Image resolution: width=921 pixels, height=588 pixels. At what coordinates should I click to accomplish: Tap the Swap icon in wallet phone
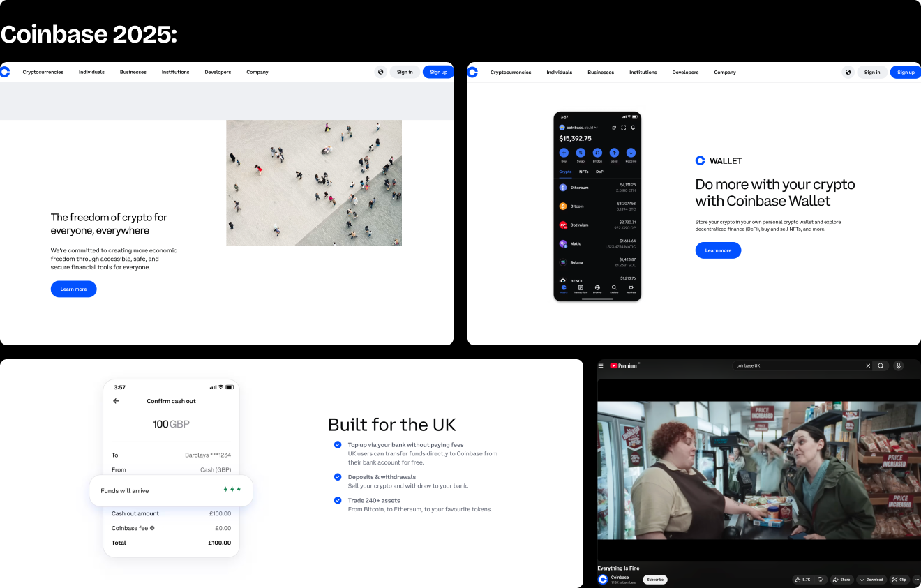point(581,153)
